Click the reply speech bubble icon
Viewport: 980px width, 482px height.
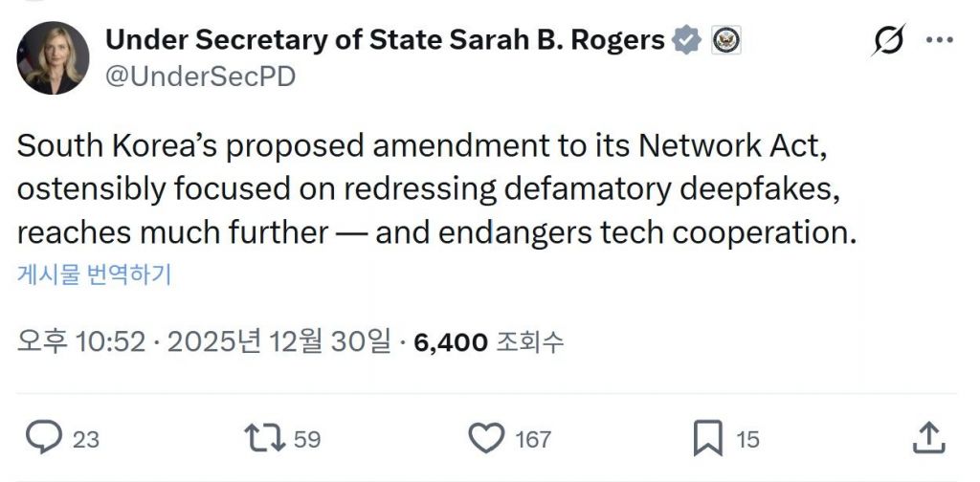[43, 439]
